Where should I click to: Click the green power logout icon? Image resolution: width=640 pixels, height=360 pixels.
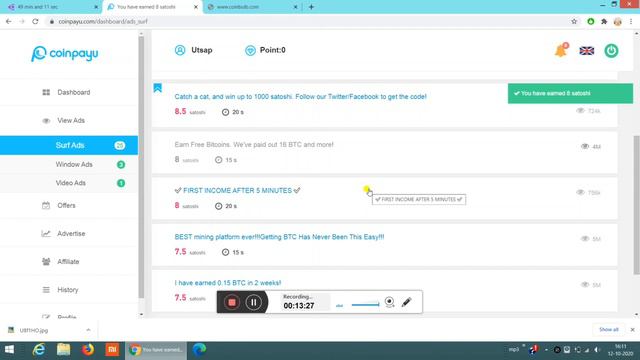pos(611,51)
